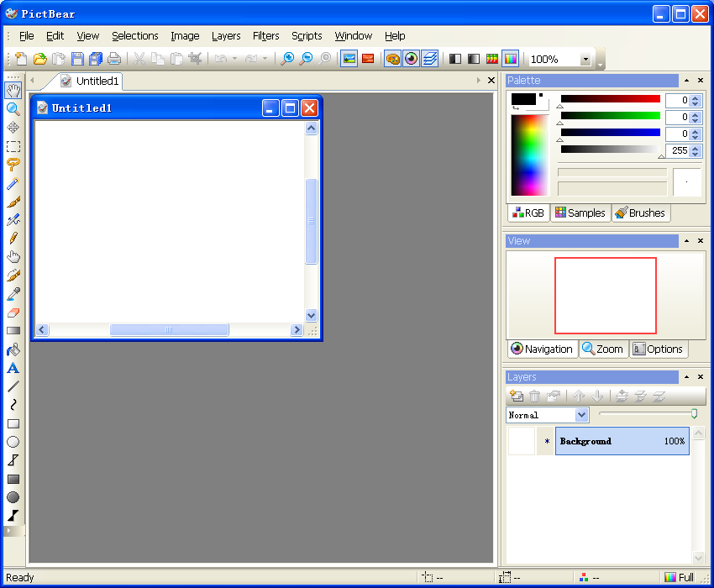This screenshot has width=714, height=588.
Task: Toggle the View panel toolbar button
Action: click(x=412, y=59)
